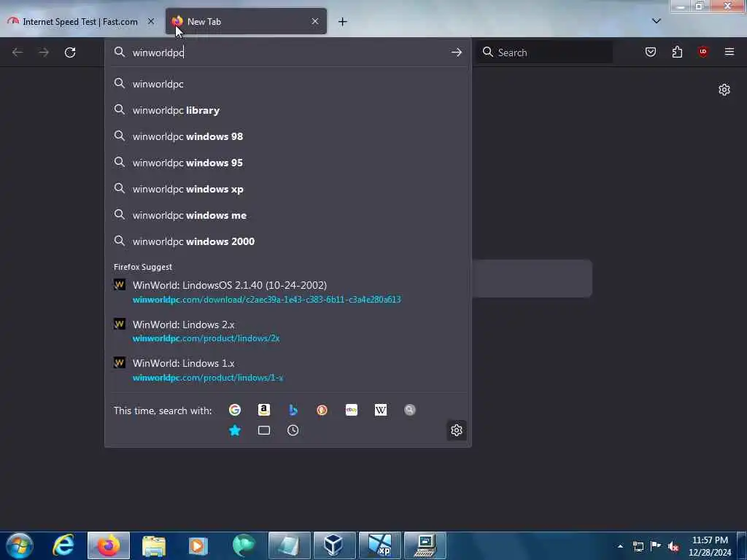
Task: Choose the plain winworldpc suggestion
Action: 288,84
